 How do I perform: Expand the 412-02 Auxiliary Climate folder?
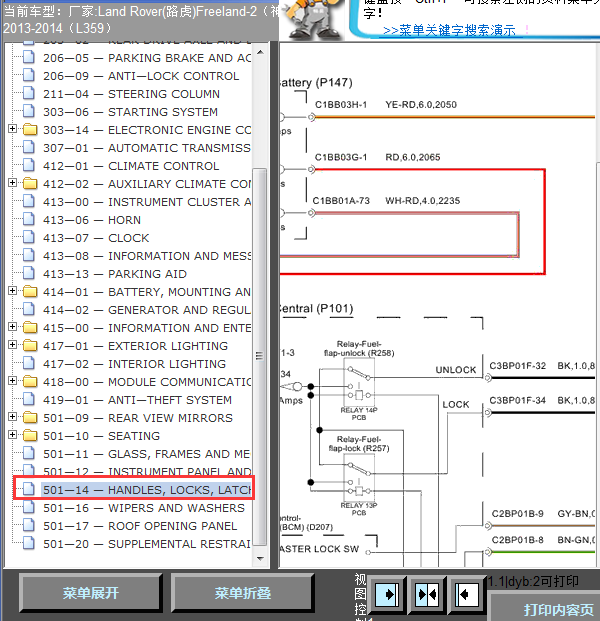tap(12, 183)
